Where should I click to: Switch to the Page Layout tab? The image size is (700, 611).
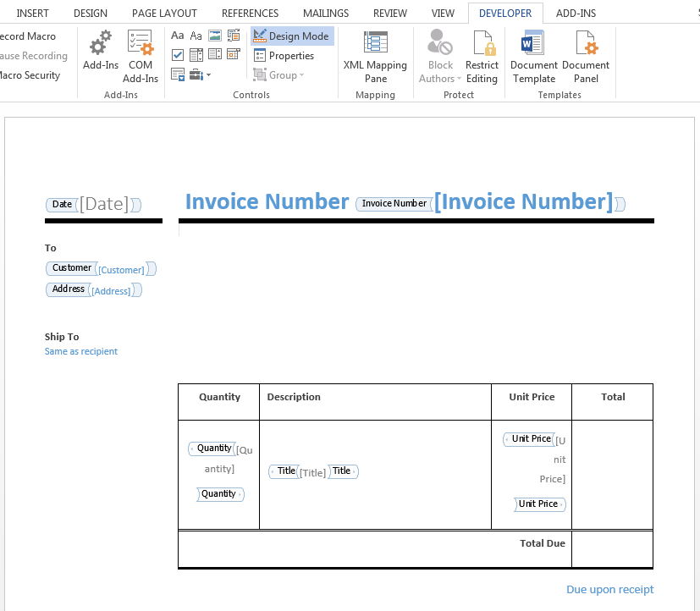pos(164,13)
